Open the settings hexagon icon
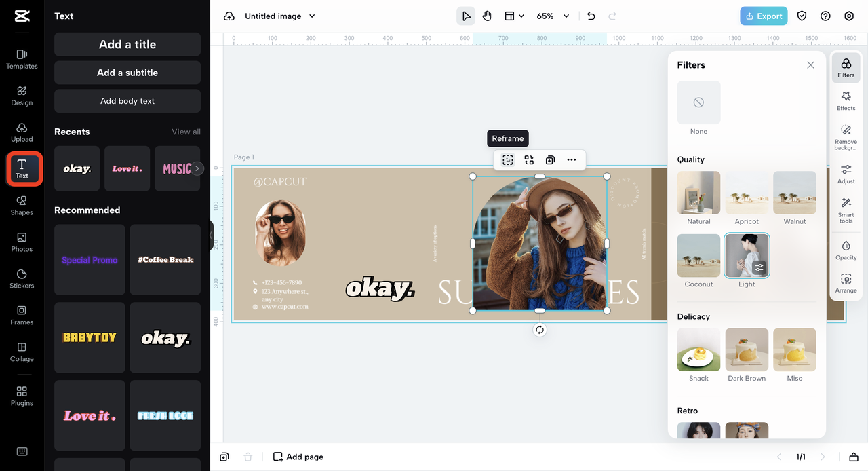Viewport: 868px width, 471px height. pos(849,16)
